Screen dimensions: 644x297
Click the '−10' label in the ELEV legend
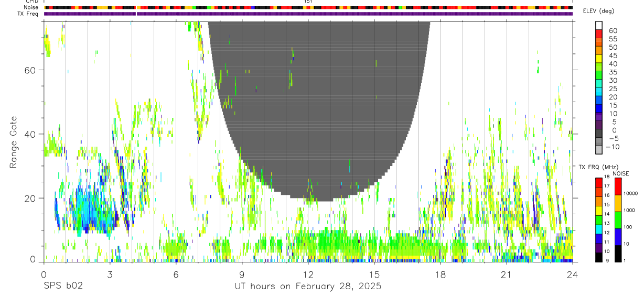click(614, 147)
